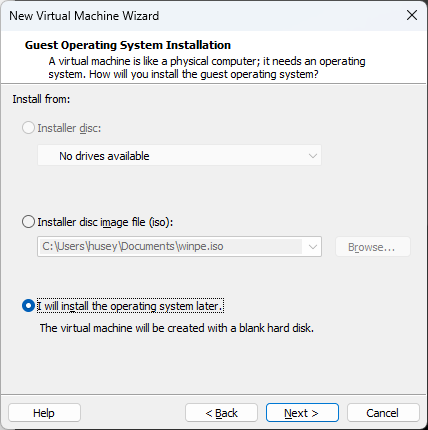Choose Installer disc image file (iso) option

point(28,222)
